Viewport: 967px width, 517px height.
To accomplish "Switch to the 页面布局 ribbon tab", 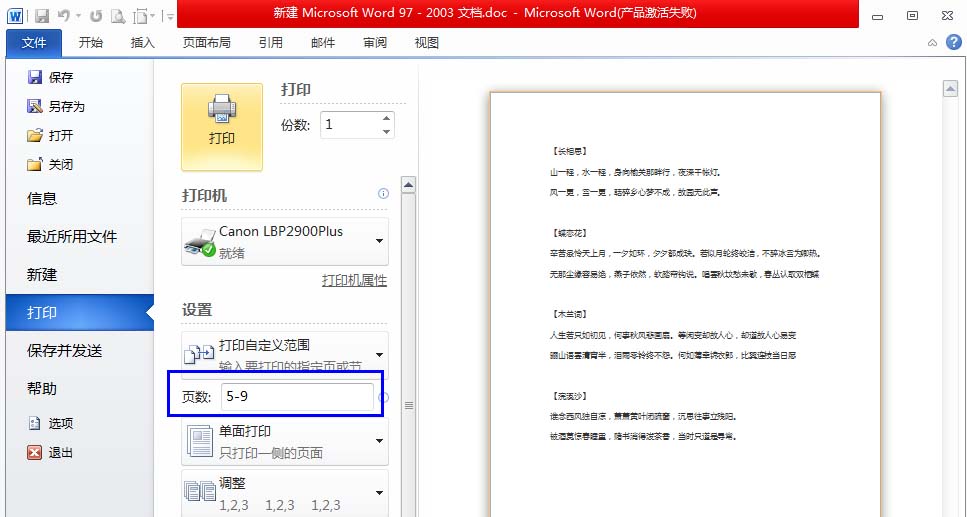I will [206, 43].
